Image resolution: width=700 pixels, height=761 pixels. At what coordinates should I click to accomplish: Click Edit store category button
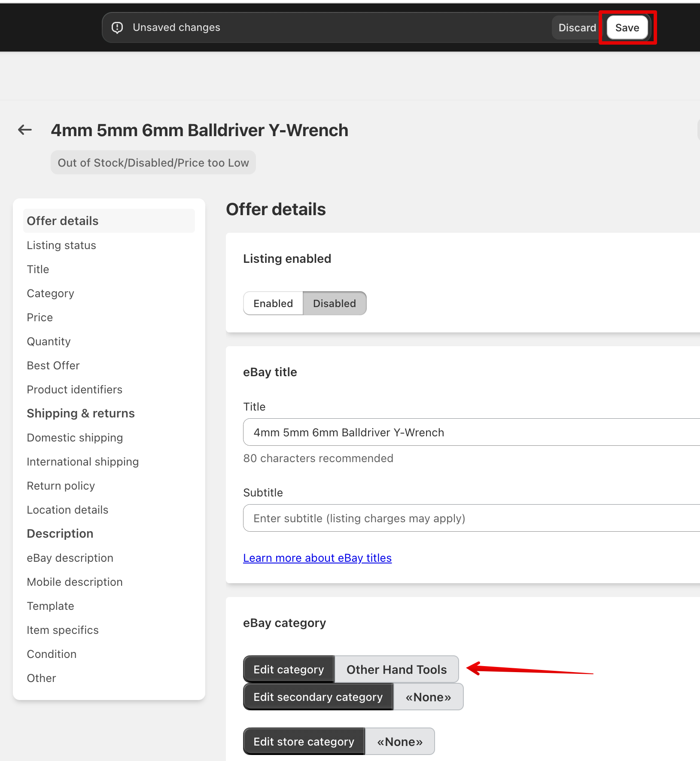click(x=304, y=741)
